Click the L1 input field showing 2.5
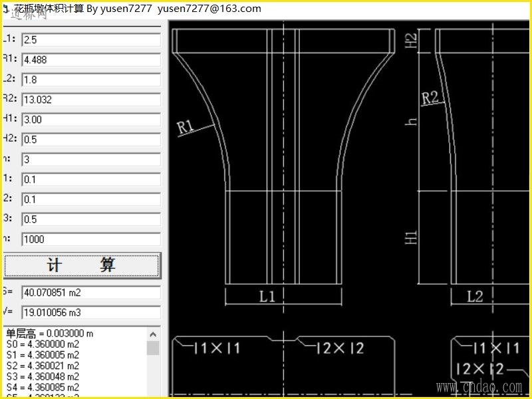The height and width of the screenshot is (399, 532). click(x=91, y=40)
